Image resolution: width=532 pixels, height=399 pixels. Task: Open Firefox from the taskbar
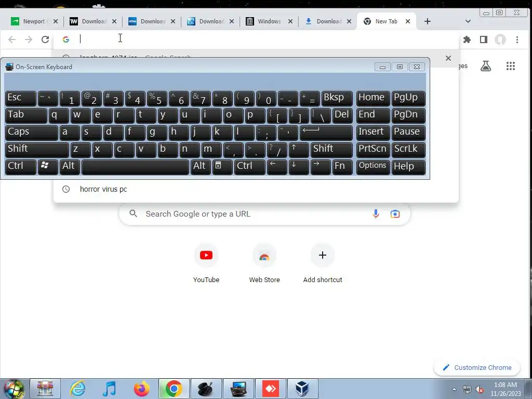[141, 389]
